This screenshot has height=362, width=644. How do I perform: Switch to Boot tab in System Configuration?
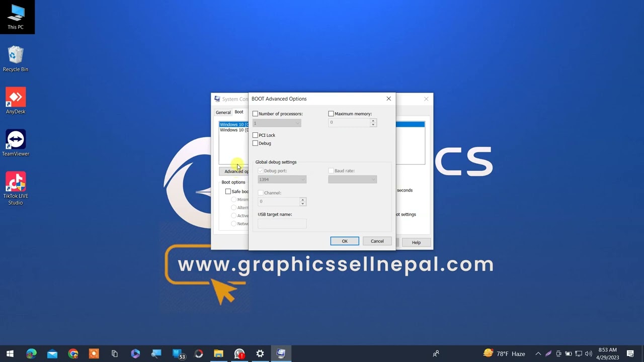(239, 112)
